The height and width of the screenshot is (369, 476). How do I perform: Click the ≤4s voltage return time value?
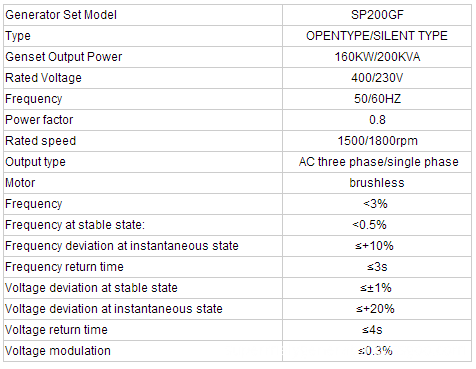tap(372, 330)
